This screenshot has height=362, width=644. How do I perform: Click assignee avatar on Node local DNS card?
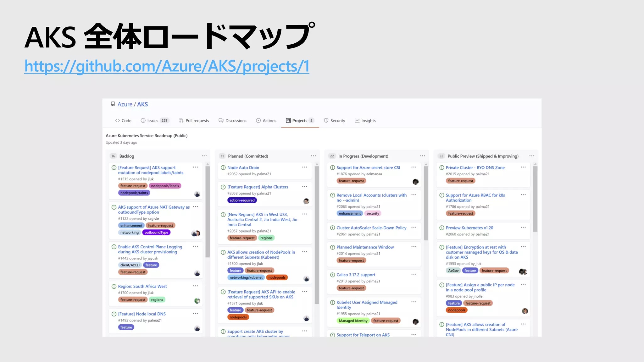point(197,328)
